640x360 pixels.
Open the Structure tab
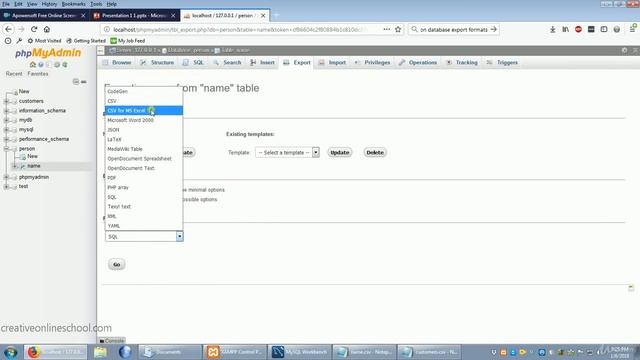click(x=157, y=62)
